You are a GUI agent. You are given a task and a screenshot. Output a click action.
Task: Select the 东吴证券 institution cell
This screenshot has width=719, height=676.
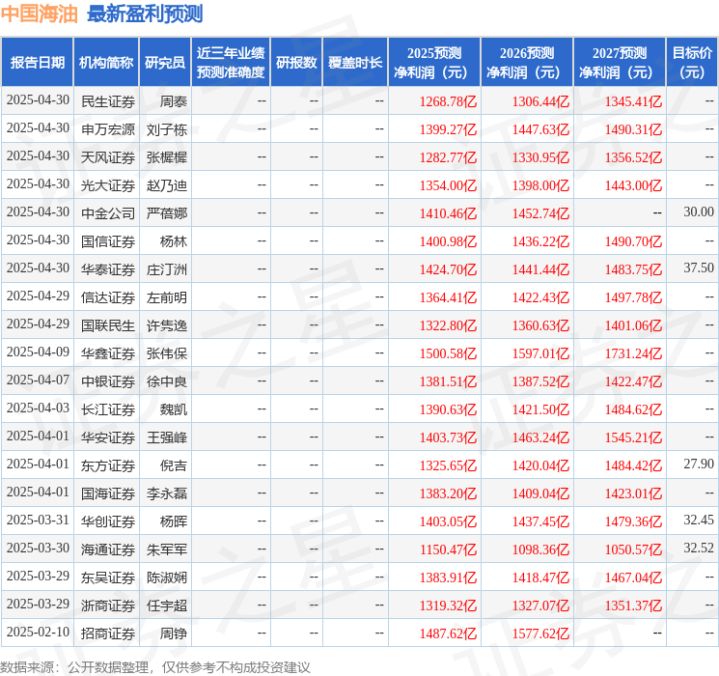click(108, 577)
